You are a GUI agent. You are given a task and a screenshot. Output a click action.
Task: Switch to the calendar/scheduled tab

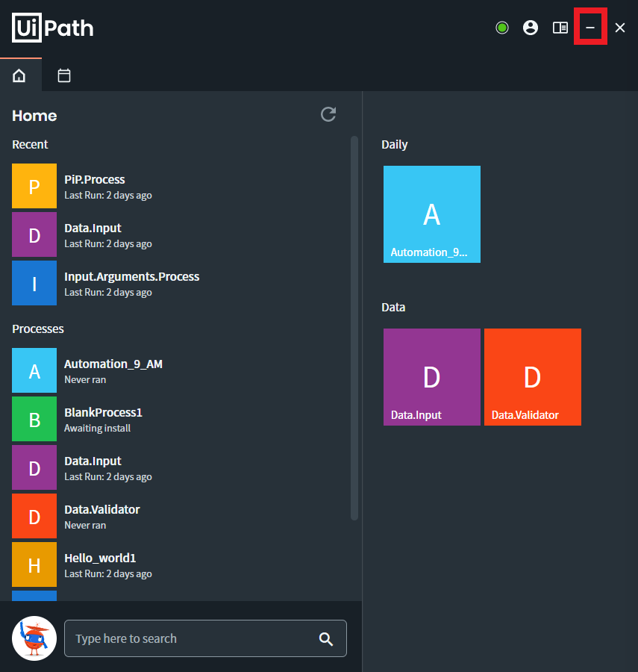pos(64,75)
